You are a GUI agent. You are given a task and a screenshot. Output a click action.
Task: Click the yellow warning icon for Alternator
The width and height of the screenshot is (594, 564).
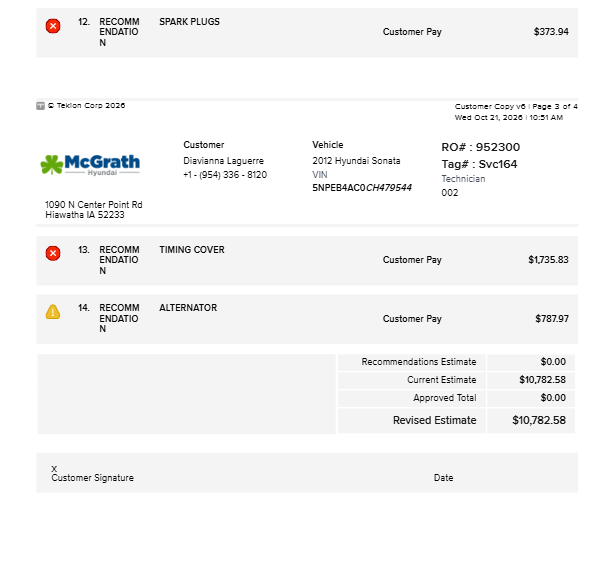[53, 312]
